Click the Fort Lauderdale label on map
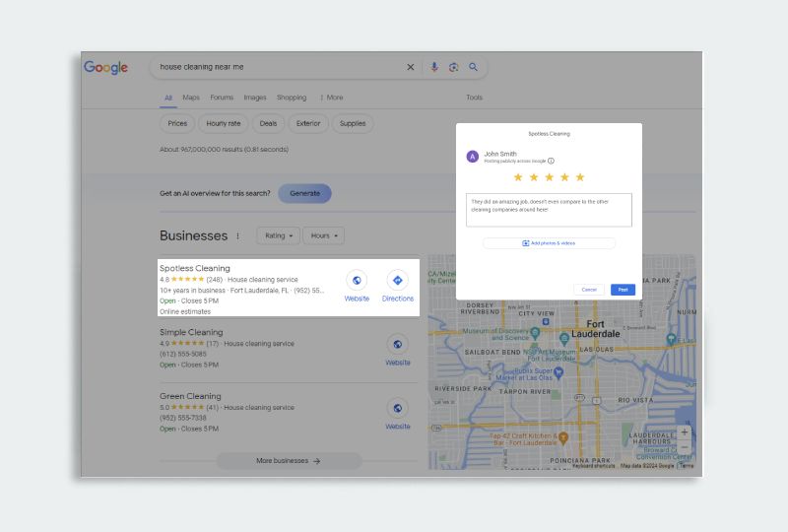The width and height of the screenshot is (788, 532). 596,329
